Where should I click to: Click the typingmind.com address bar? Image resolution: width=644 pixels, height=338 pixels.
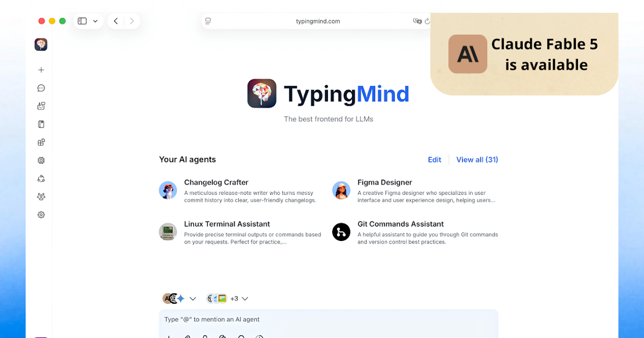pyautogui.click(x=318, y=21)
